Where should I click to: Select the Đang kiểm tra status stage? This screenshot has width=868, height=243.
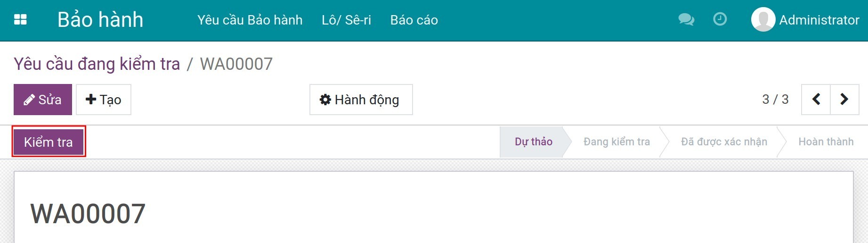click(617, 142)
